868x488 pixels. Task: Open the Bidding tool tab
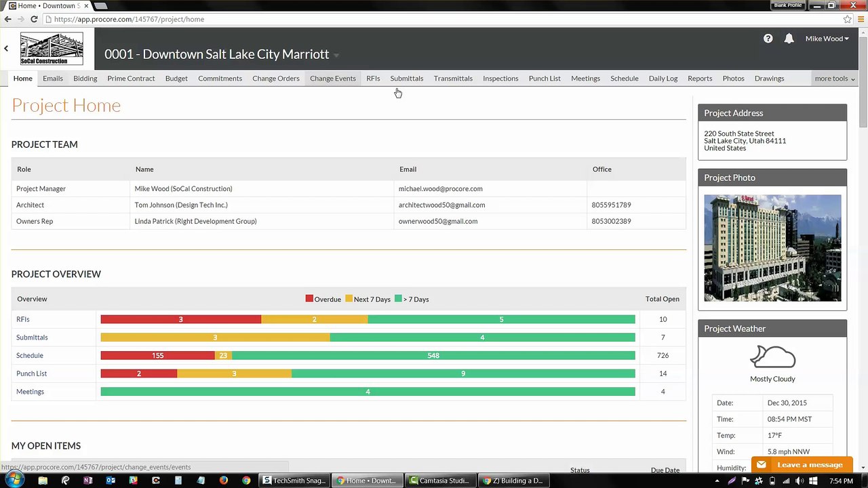[x=85, y=79]
